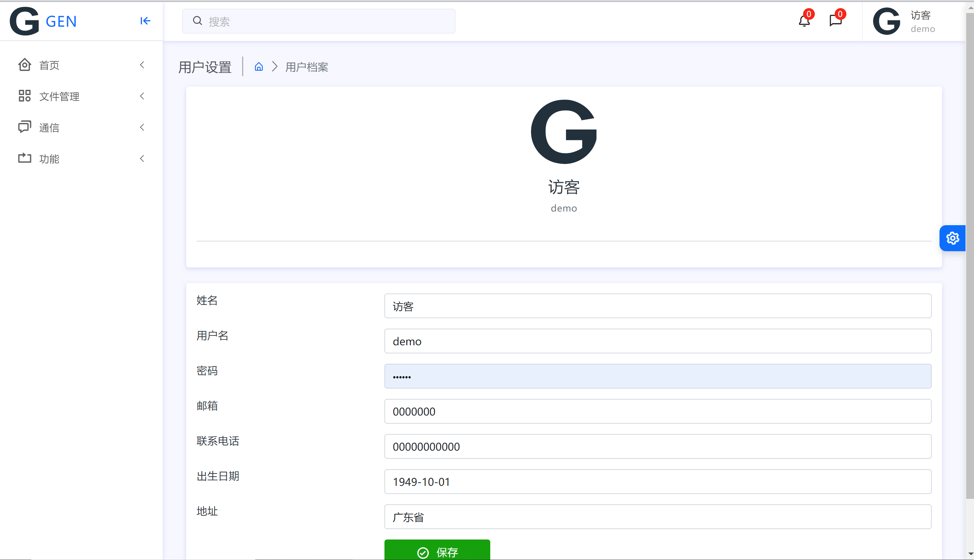Expand the 文件管理 menu chevron

click(x=142, y=96)
